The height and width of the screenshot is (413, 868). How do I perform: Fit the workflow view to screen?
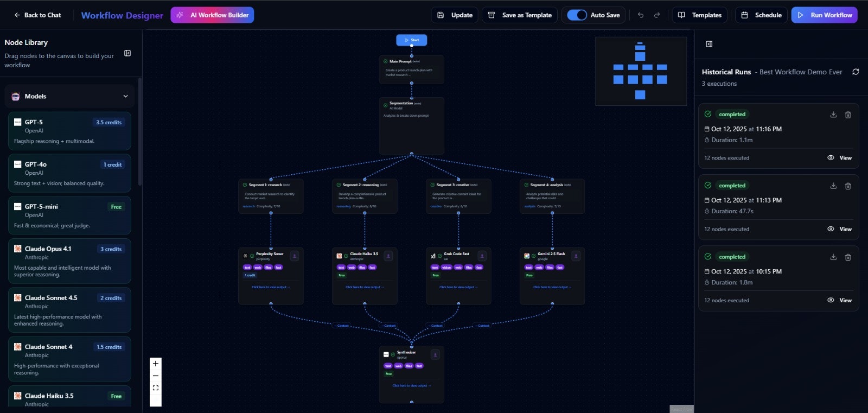tap(156, 387)
